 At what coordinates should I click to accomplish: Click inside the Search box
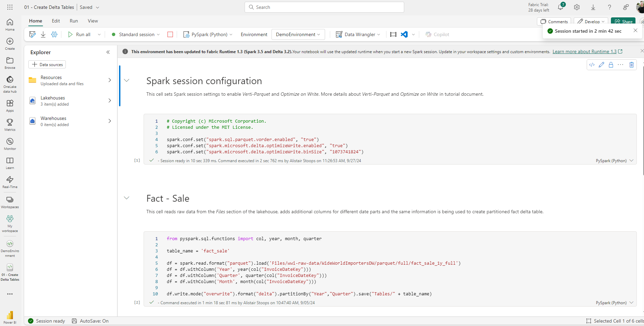point(324,7)
